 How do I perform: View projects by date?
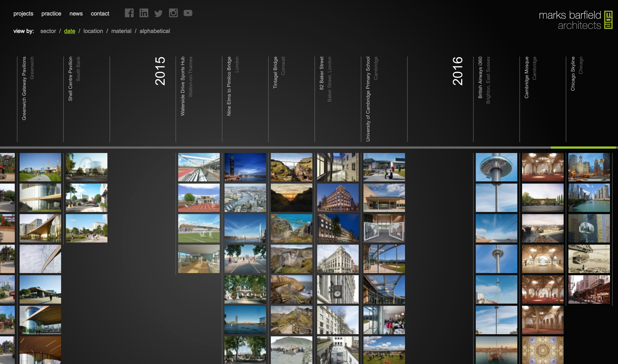point(69,31)
